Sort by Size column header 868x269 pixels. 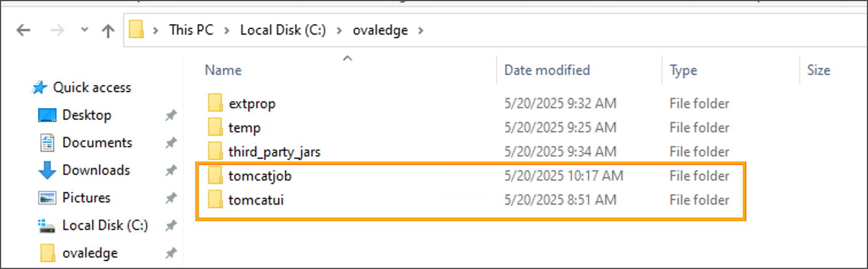[x=818, y=70]
